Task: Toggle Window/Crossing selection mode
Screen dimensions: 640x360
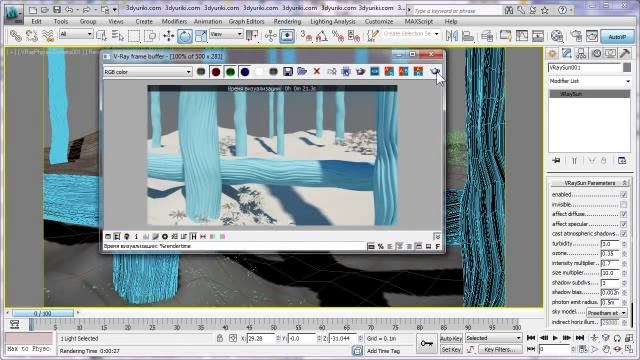Action: 150,36
